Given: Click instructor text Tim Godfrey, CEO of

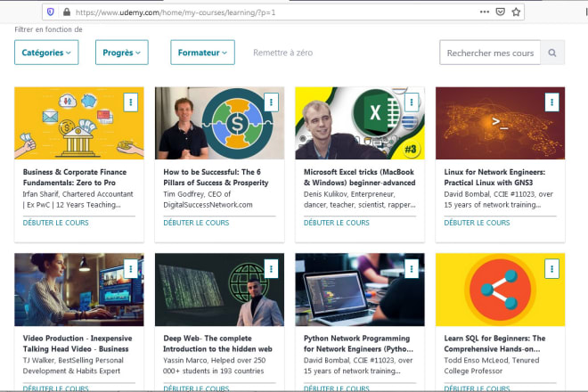Looking at the screenshot, I should point(197,194).
